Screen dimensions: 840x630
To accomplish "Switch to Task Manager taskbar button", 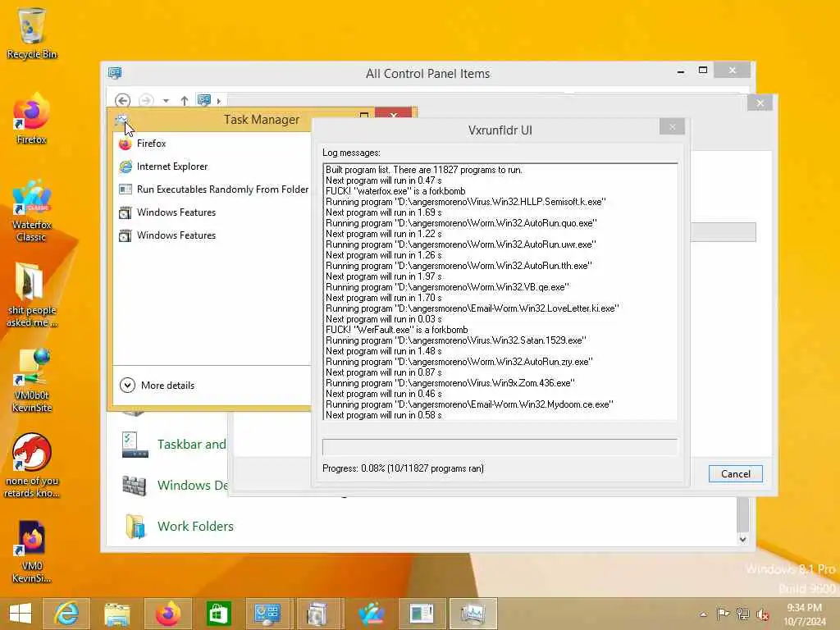I will (473, 614).
